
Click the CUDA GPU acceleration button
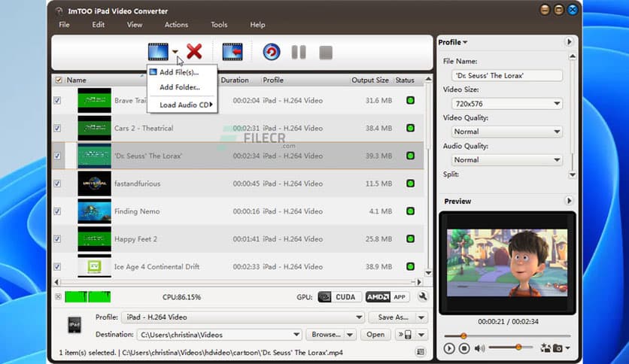click(x=340, y=297)
